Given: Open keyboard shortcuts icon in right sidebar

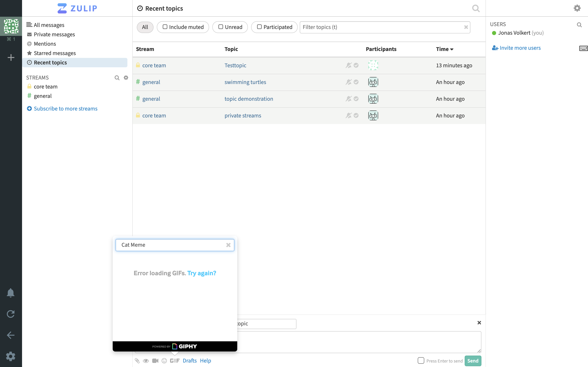Looking at the screenshot, I should (x=583, y=48).
